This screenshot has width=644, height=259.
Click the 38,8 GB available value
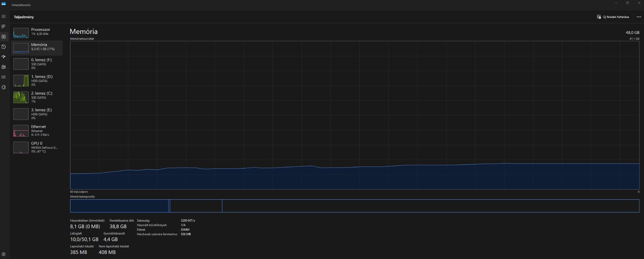[x=118, y=226]
